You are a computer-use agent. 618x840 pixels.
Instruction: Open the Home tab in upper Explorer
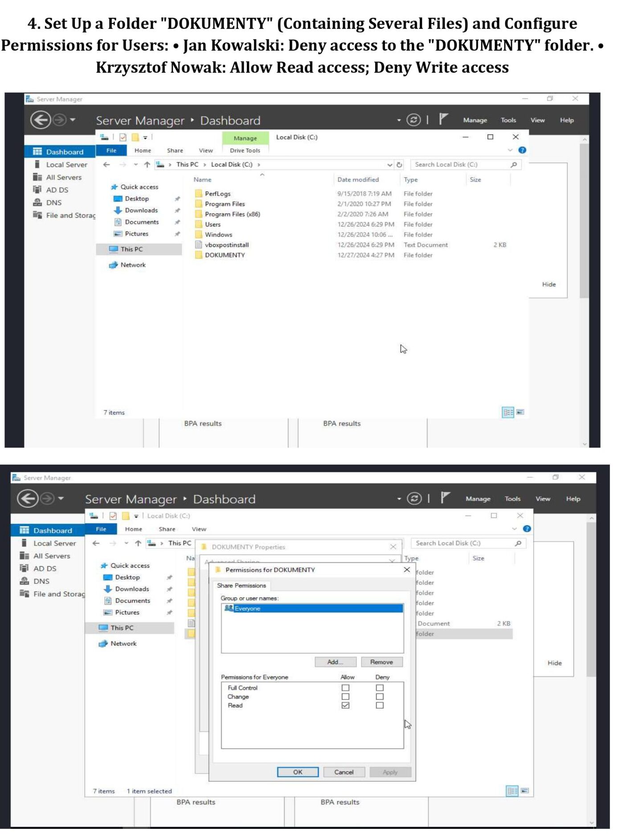pos(143,151)
